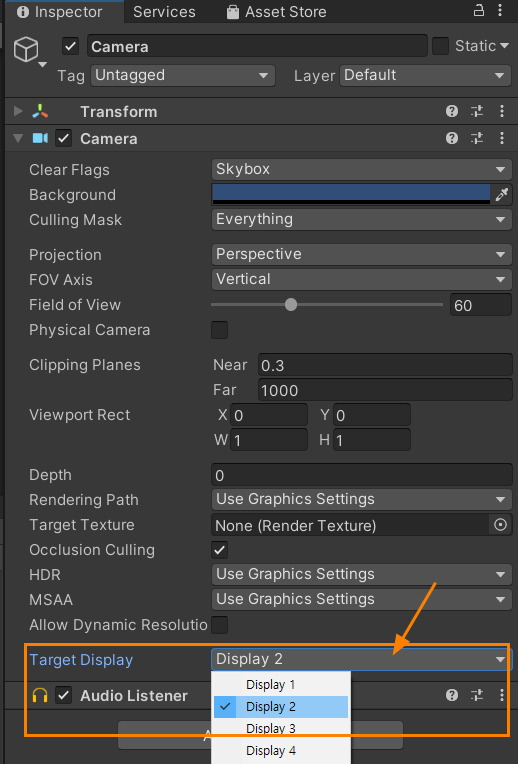The image size is (518, 764).
Task: Toggle the Camera GameObject active checkbox
Action: (71, 47)
